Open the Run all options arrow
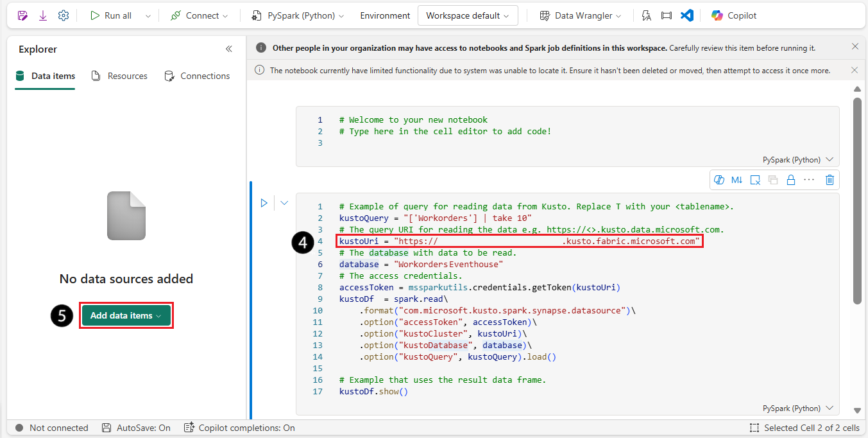868x438 pixels. (148, 15)
